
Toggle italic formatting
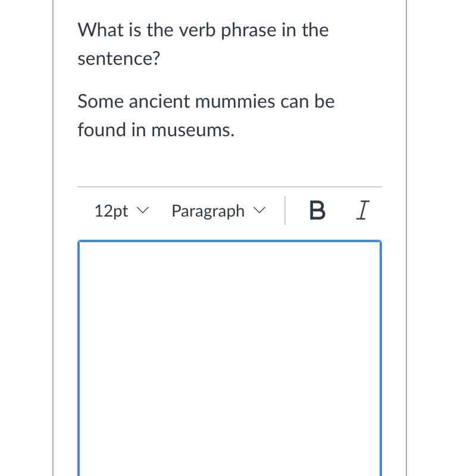(x=362, y=210)
